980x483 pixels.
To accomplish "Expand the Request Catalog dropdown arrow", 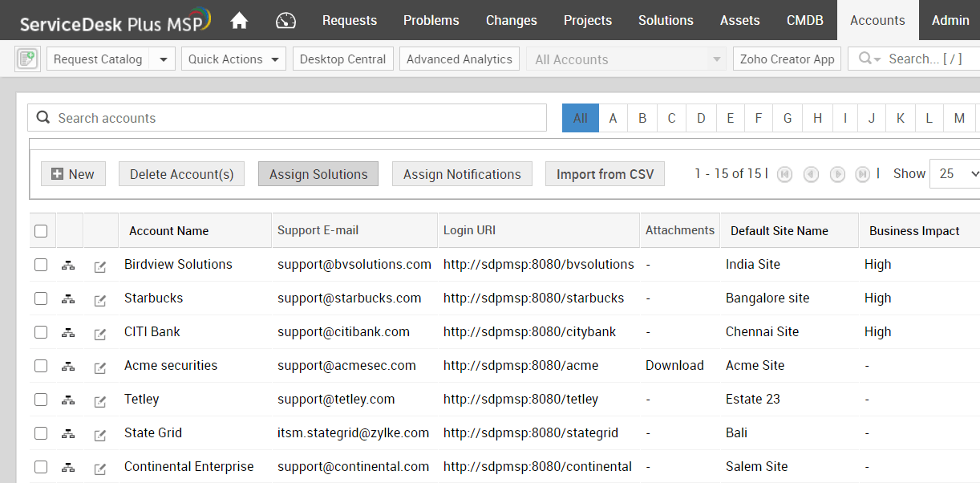I will [163, 59].
